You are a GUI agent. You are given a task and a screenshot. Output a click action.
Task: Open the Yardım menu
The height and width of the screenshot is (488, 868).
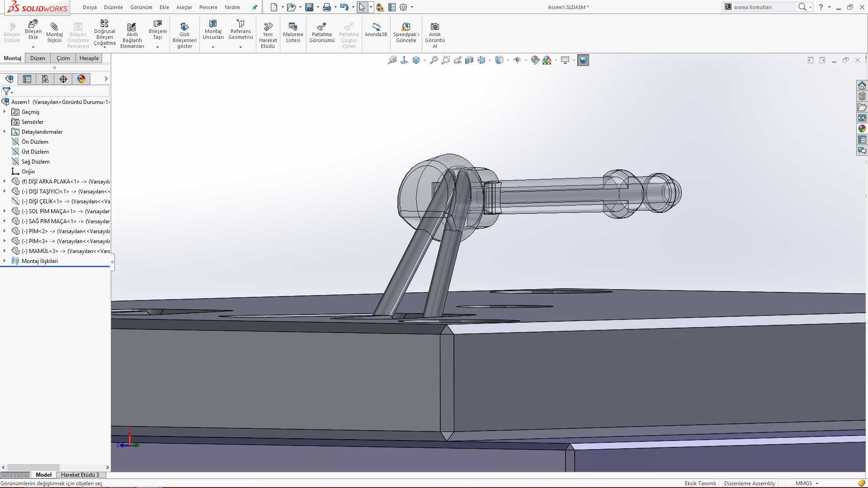pos(232,7)
